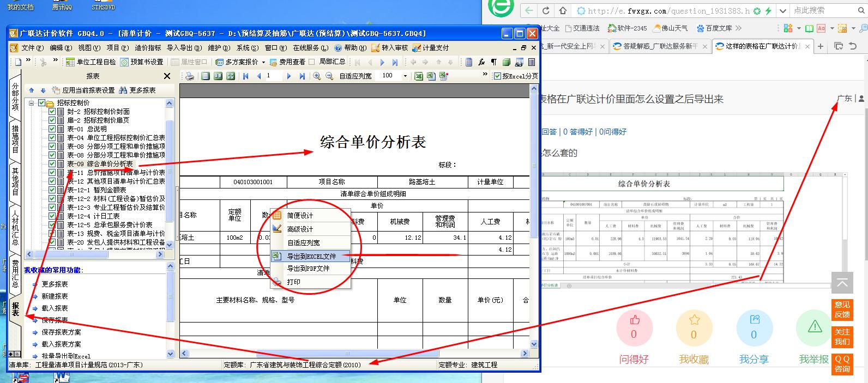Click the 我举报 warning icon
868x383 pixels.
(x=814, y=327)
